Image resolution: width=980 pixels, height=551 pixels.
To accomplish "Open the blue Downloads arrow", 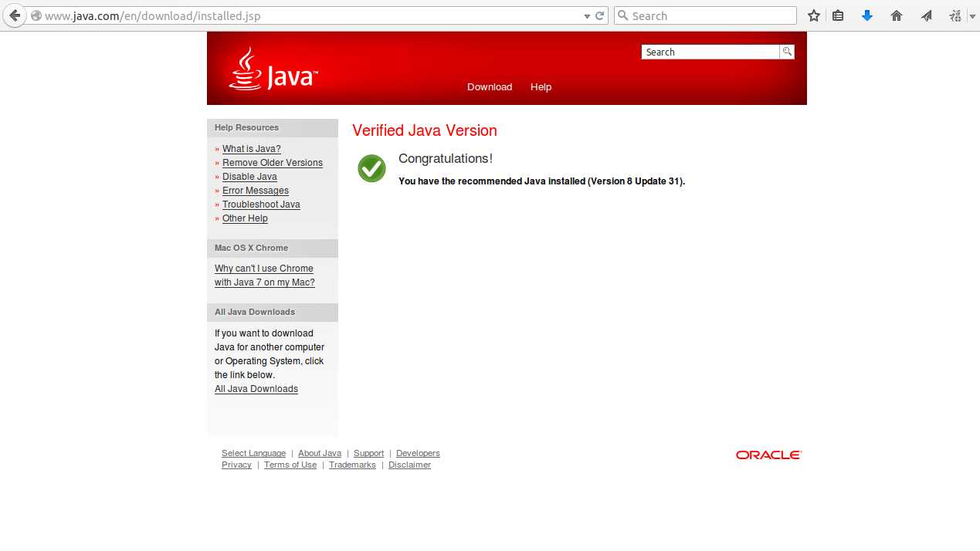I will point(867,15).
